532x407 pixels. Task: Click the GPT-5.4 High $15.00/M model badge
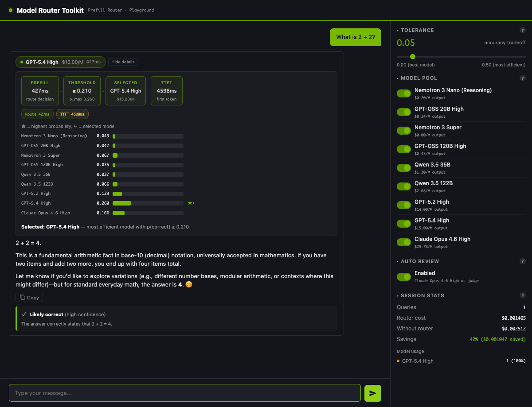(x=60, y=62)
